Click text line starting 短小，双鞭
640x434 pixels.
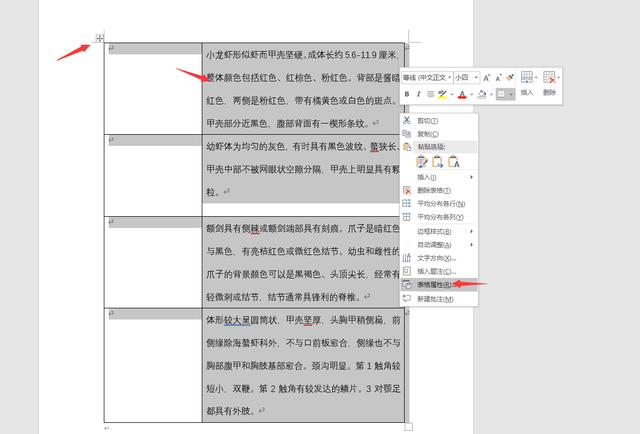click(303, 389)
